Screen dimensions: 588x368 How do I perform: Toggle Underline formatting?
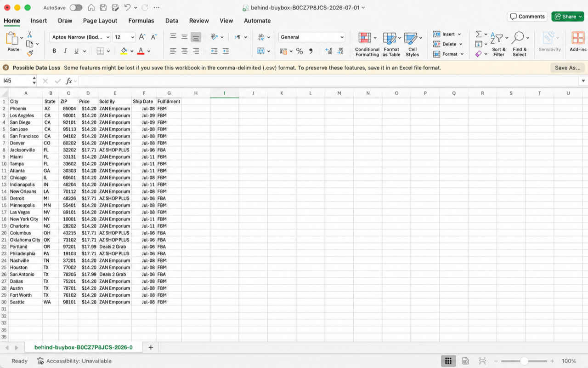[76, 51]
